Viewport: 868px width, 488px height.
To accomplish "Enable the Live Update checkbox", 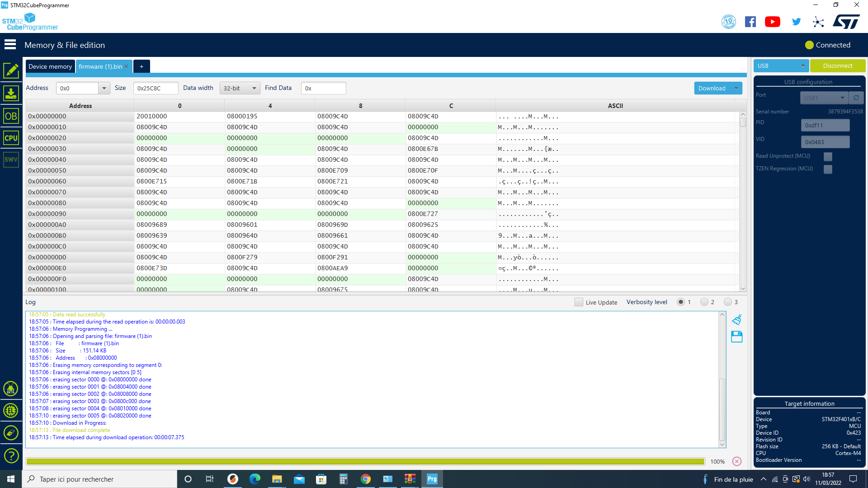I will (579, 302).
